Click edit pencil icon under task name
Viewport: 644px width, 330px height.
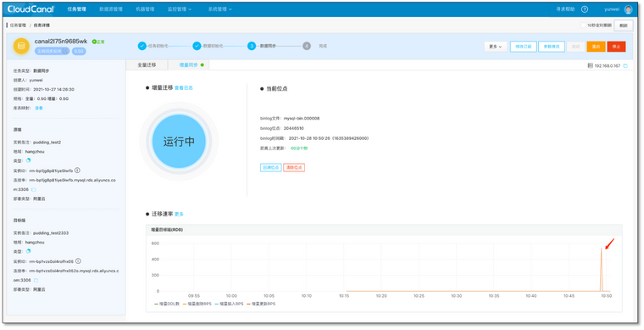tap(65, 51)
